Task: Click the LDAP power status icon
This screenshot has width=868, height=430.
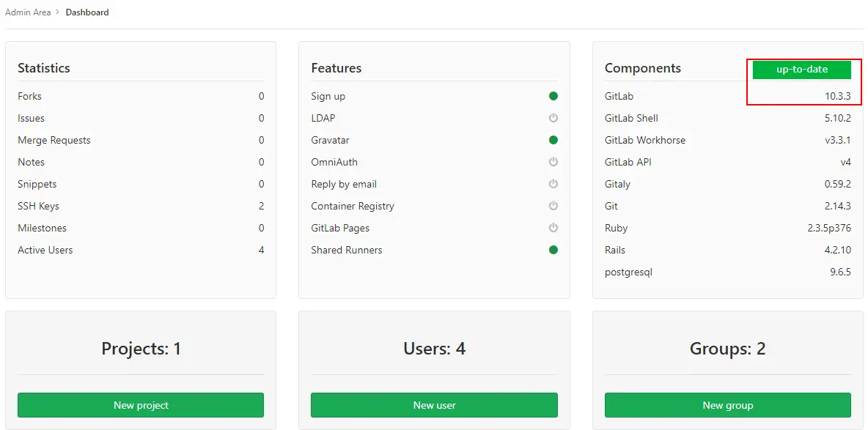Action: tap(553, 118)
